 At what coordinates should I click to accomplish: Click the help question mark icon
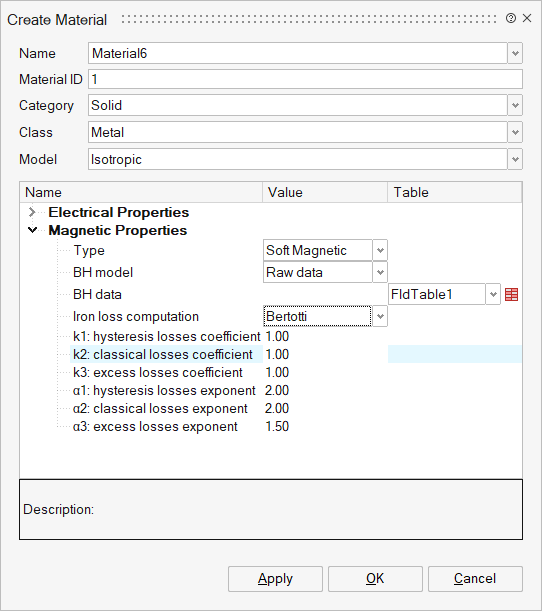click(511, 18)
